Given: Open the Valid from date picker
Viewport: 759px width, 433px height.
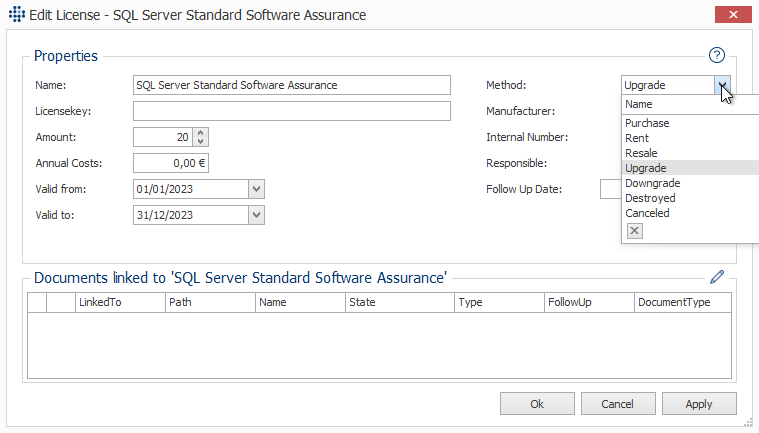Looking at the screenshot, I should point(257,189).
